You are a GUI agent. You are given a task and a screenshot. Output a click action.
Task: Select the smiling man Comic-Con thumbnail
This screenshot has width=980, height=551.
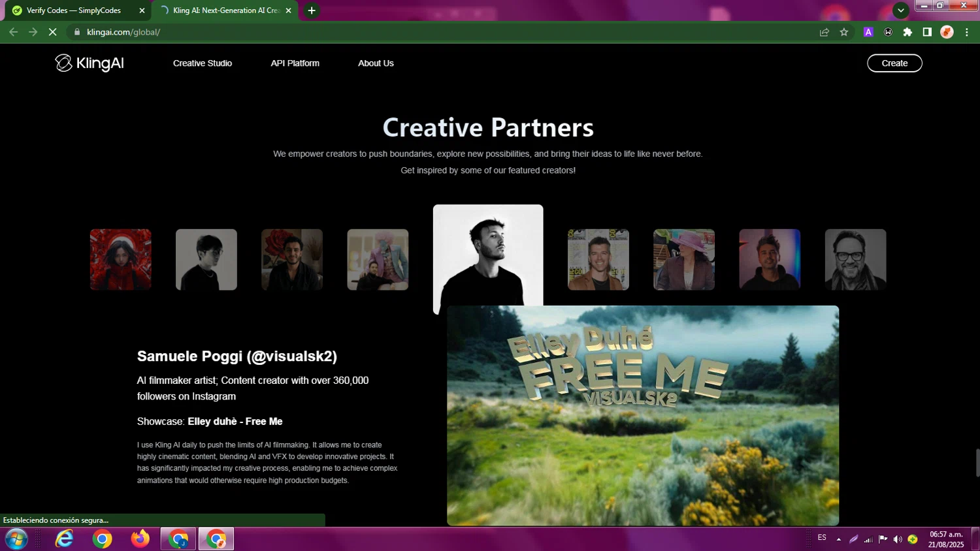[598, 259]
